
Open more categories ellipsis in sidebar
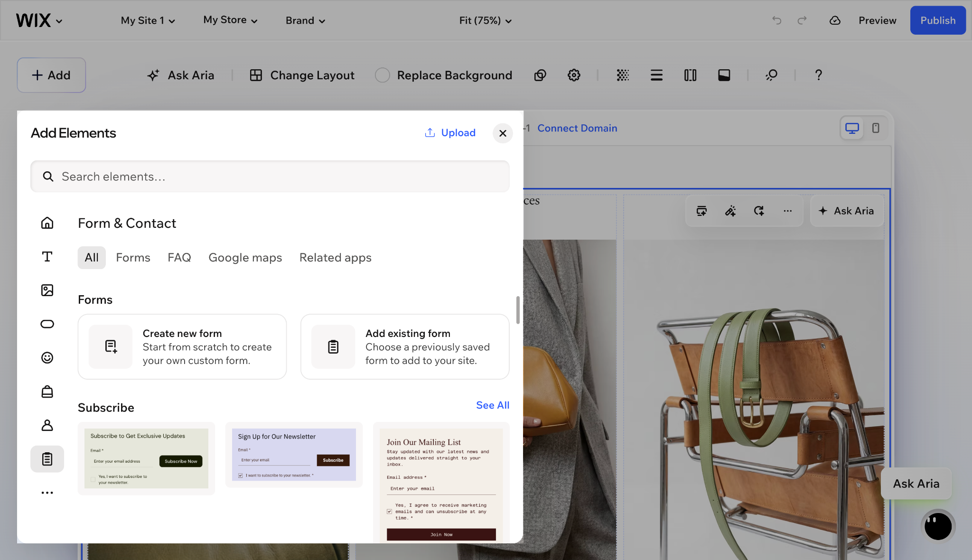pos(47,493)
